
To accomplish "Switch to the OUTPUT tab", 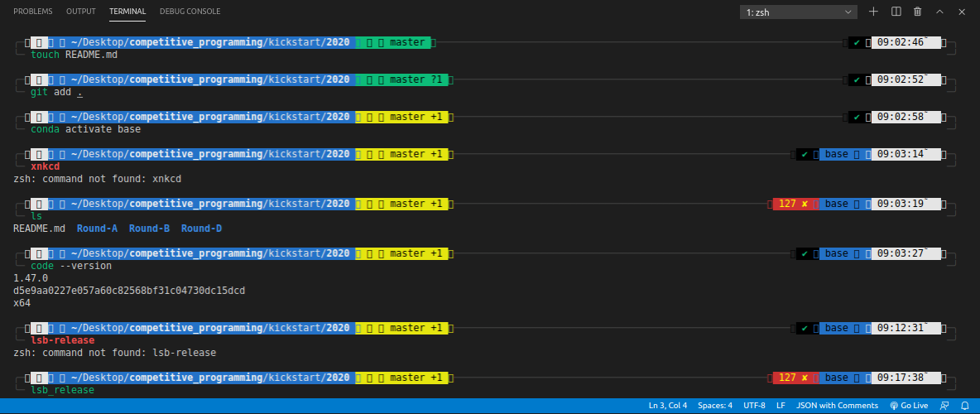I will [80, 12].
